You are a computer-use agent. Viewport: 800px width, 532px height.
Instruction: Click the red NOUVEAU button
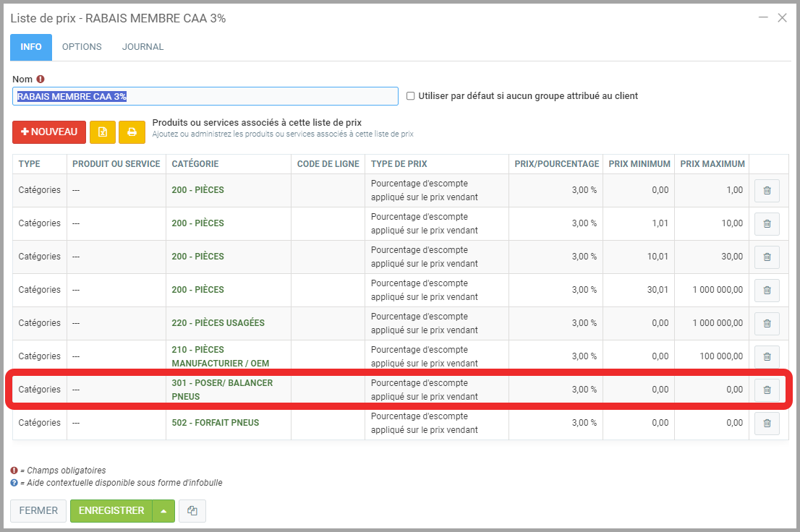point(49,132)
